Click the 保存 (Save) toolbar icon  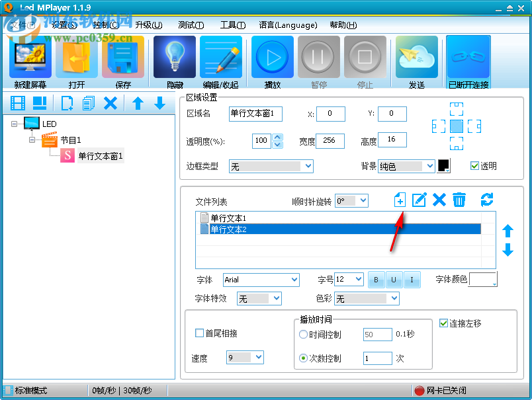point(124,58)
